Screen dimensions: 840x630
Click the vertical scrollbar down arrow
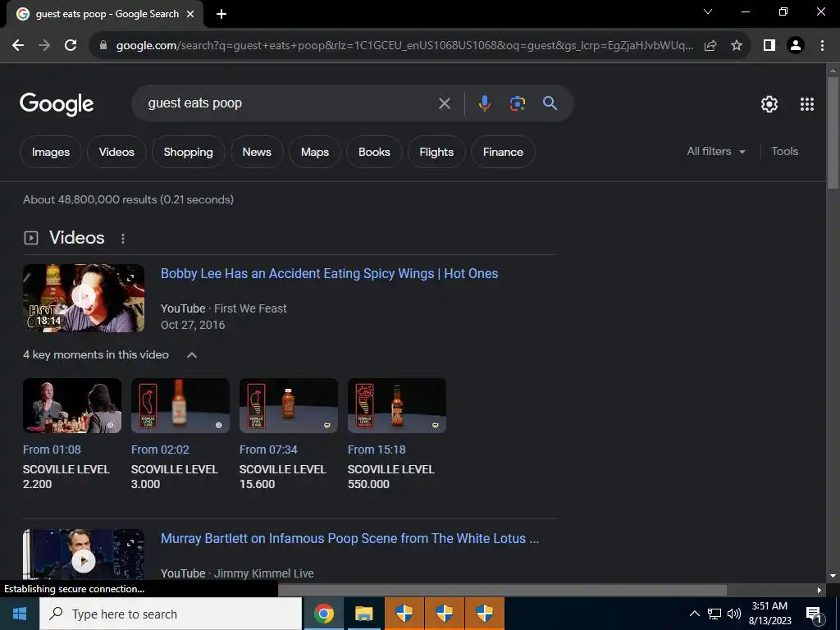pos(833,576)
